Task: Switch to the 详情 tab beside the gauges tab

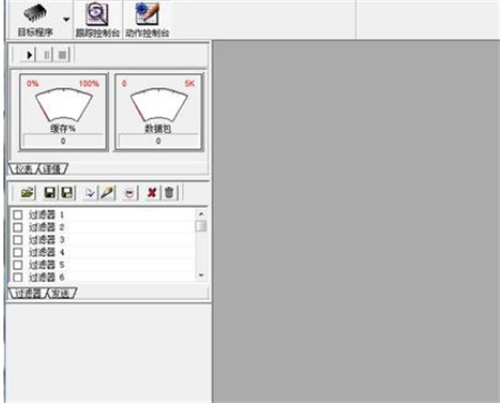Action: (x=53, y=169)
